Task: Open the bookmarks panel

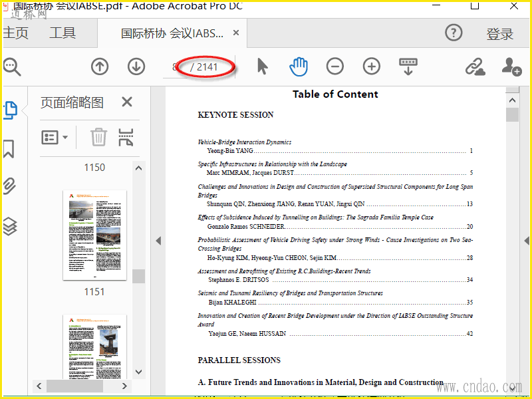Action: pos(9,149)
